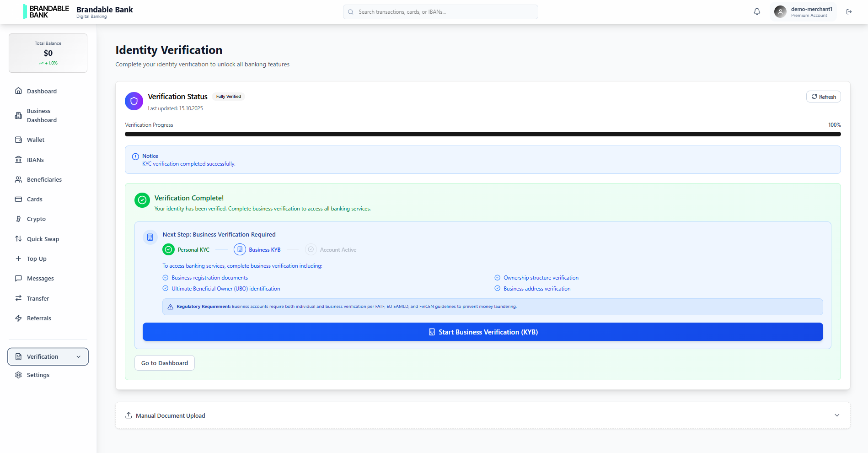Click the Verification Progress bar

point(482,134)
